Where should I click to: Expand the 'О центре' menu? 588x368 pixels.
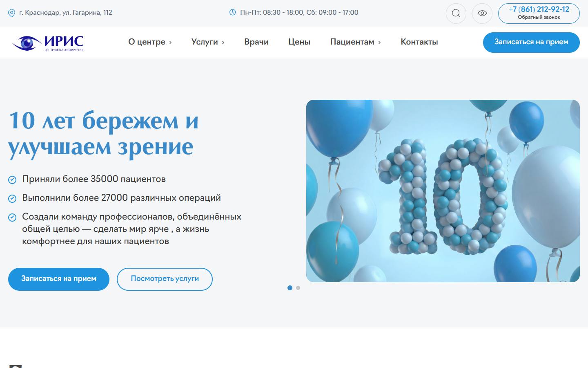click(150, 42)
